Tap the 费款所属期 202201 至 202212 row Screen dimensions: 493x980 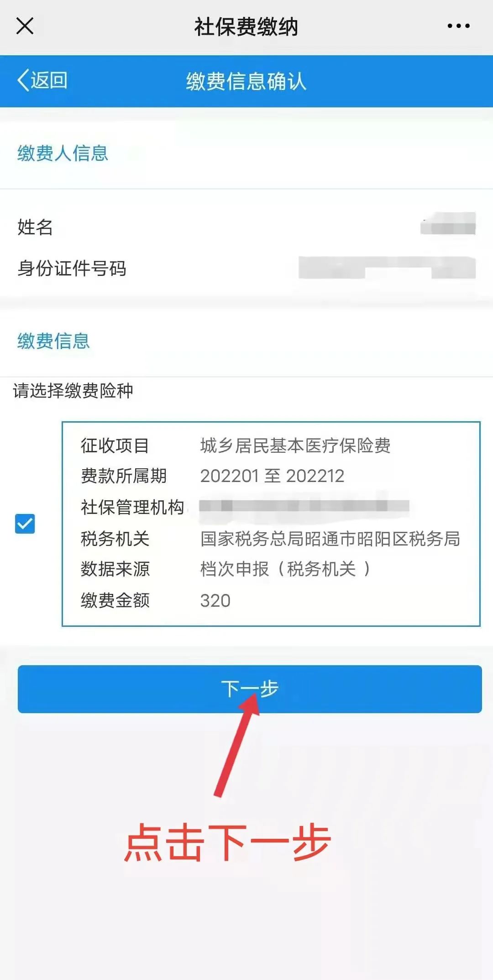coord(212,476)
